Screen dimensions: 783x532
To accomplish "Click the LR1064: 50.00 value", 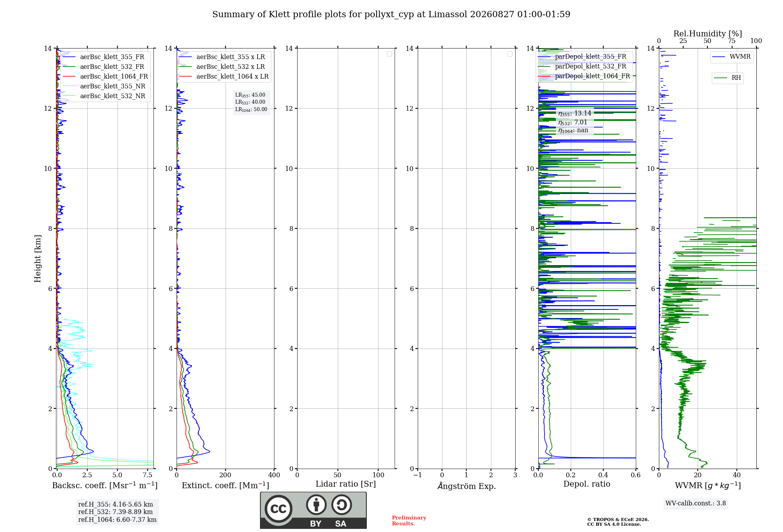I will (251, 110).
